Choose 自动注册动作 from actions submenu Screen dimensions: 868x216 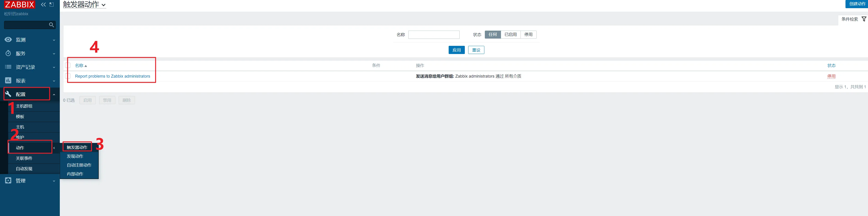[x=79, y=165]
